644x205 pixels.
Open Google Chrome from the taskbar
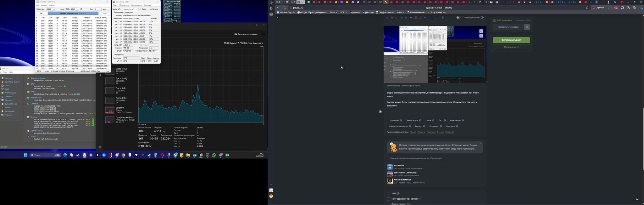tap(123, 155)
